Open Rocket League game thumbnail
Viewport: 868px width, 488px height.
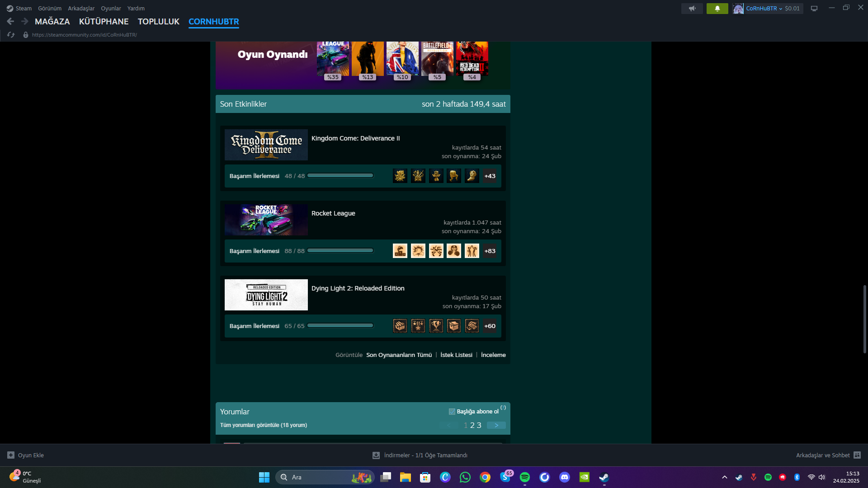coord(266,220)
